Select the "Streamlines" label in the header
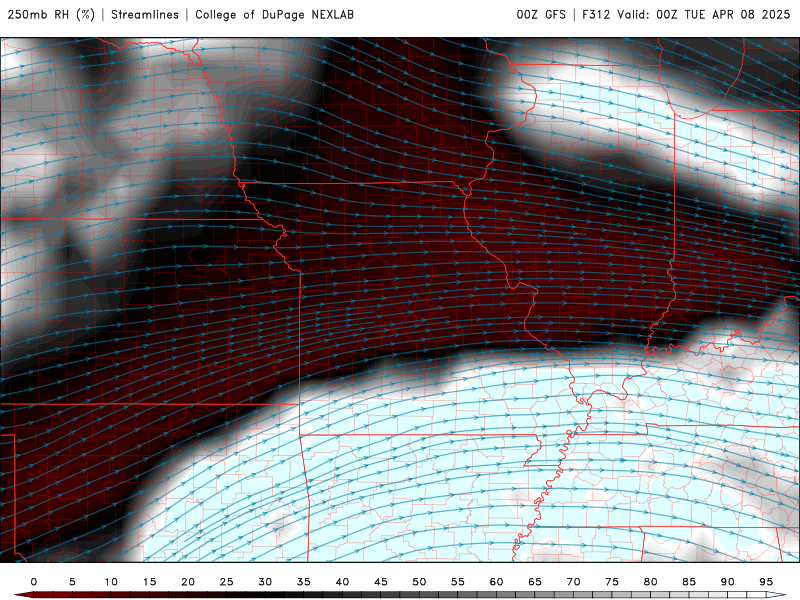The image size is (800, 600). [145, 14]
